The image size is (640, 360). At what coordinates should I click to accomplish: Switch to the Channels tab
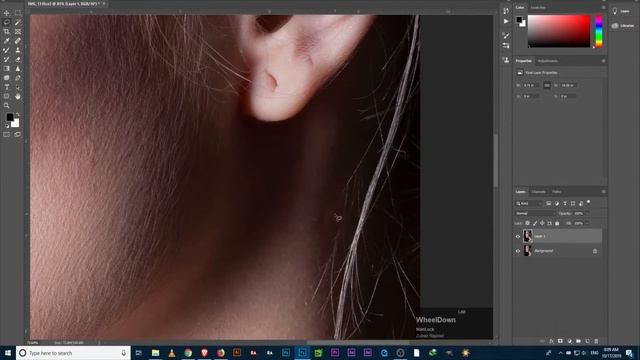(538, 191)
